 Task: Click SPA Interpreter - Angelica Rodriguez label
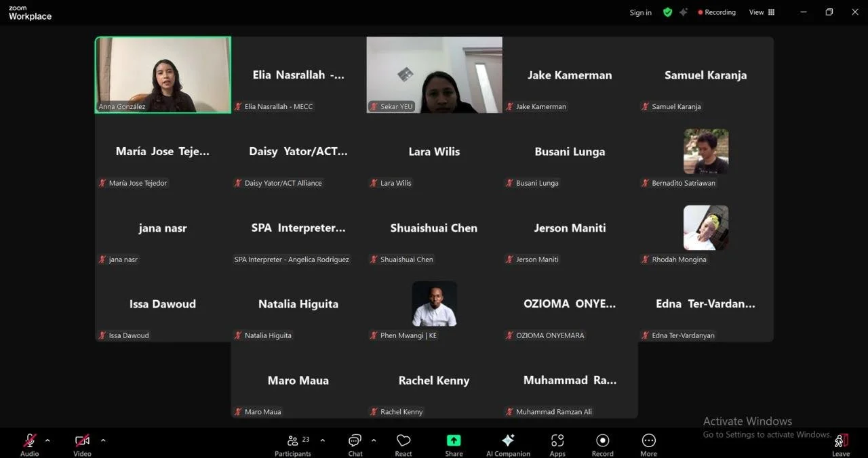(x=292, y=259)
